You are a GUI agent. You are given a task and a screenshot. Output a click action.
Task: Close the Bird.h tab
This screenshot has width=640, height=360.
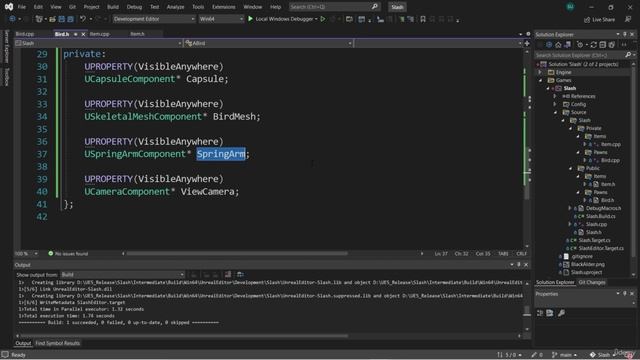pyautogui.click(x=83, y=34)
